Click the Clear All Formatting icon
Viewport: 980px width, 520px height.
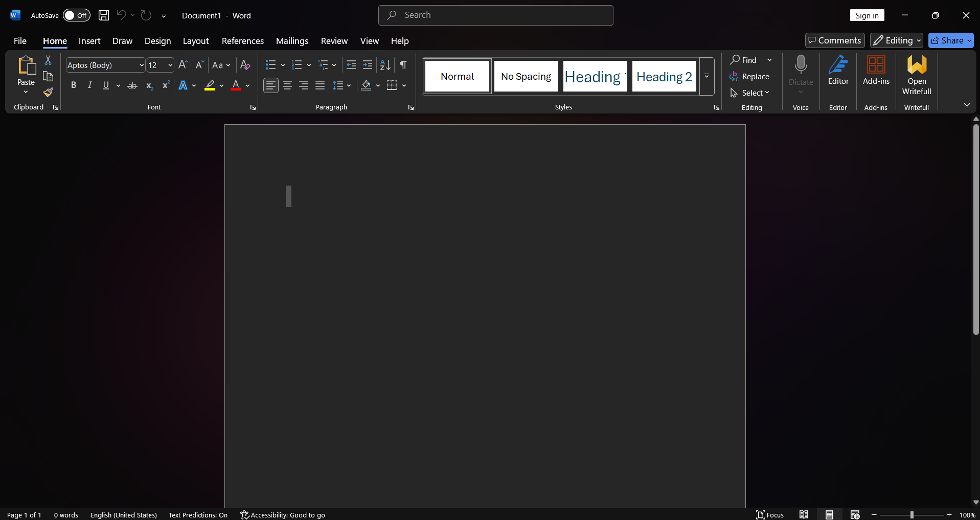pyautogui.click(x=245, y=65)
